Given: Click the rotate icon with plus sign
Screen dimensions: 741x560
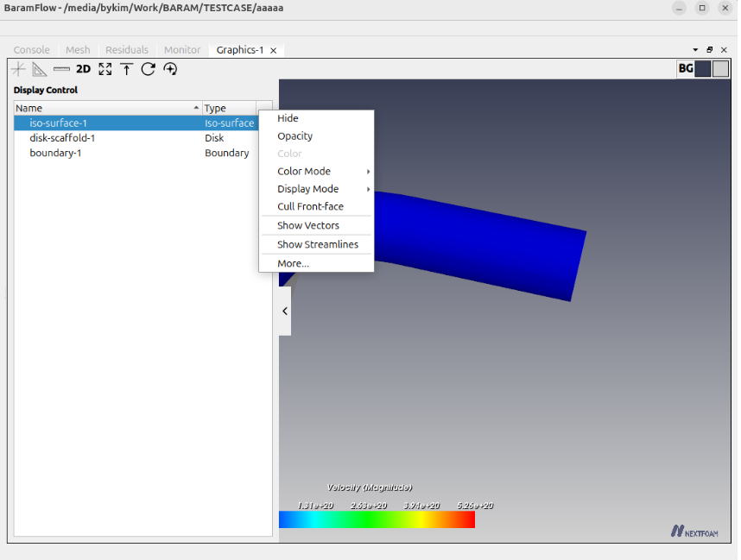Looking at the screenshot, I should pos(170,69).
